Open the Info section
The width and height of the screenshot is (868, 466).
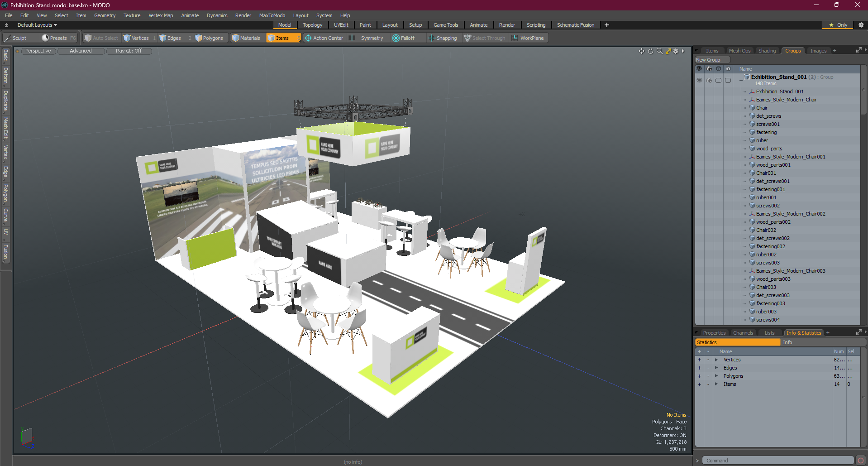pos(824,342)
